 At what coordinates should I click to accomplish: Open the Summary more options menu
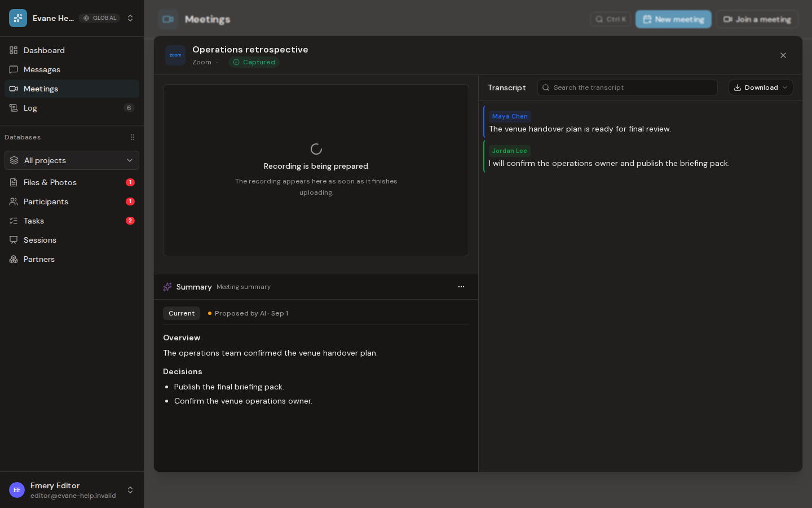point(461,287)
